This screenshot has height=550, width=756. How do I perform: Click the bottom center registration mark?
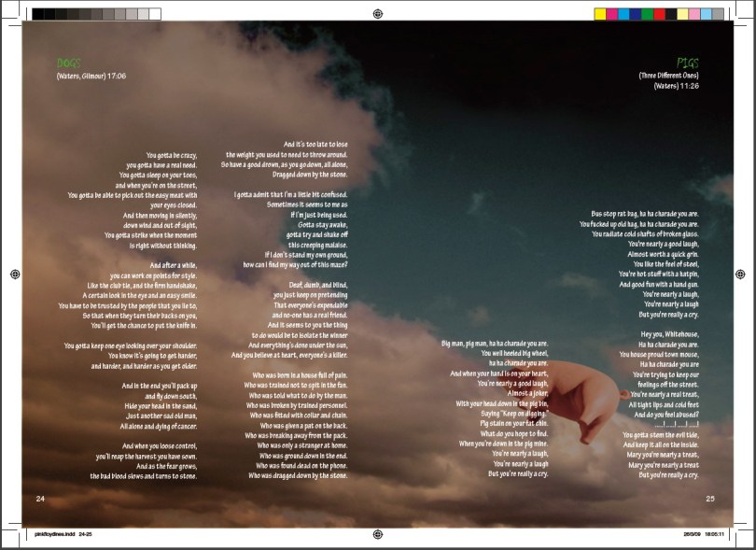(x=377, y=535)
